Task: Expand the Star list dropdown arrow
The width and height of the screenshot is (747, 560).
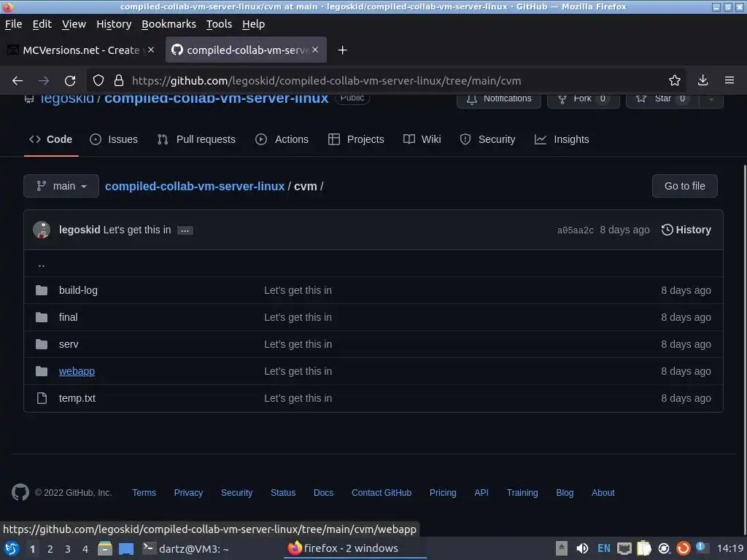Action: [711, 99]
